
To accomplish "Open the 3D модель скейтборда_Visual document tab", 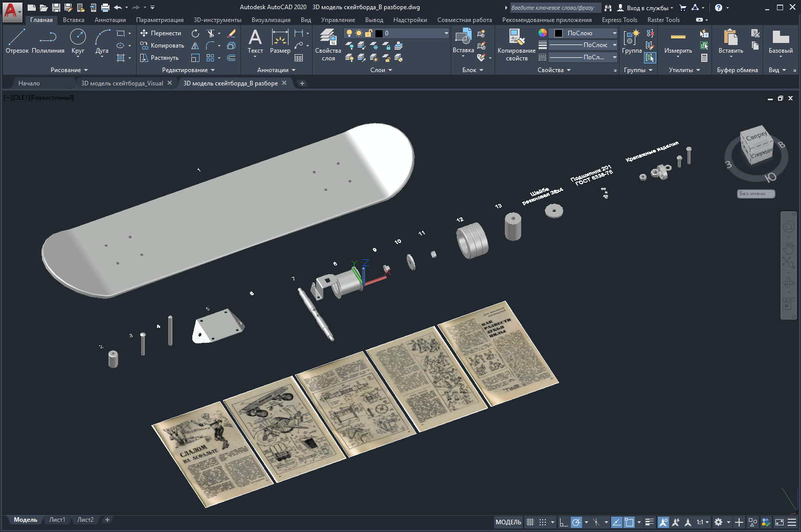I will pyautogui.click(x=122, y=83).
